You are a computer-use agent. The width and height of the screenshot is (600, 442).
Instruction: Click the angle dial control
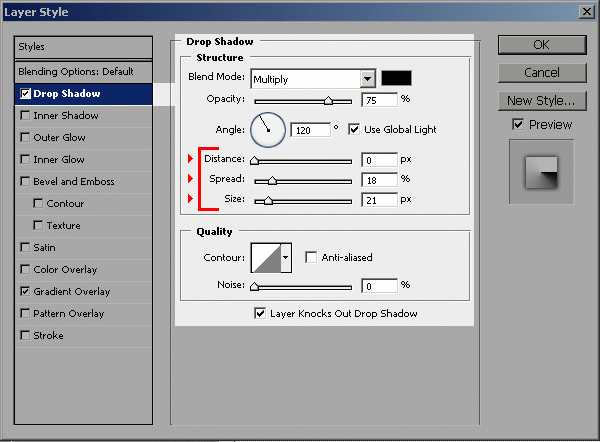(x=267, y=128)
